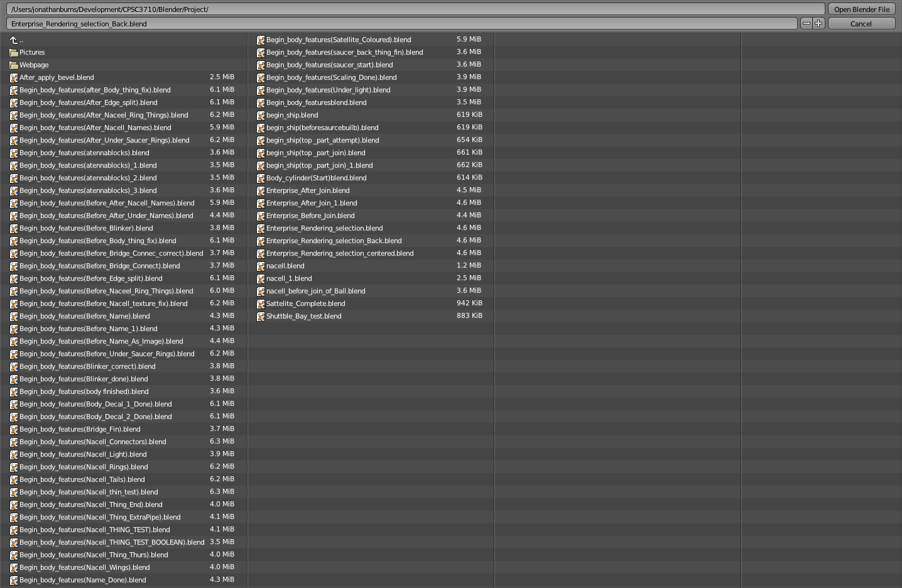902x588 pixels.
Task: Select Begin_body_features(Before_Nacell_texture_fix).blend
Action: click(104, 303)
